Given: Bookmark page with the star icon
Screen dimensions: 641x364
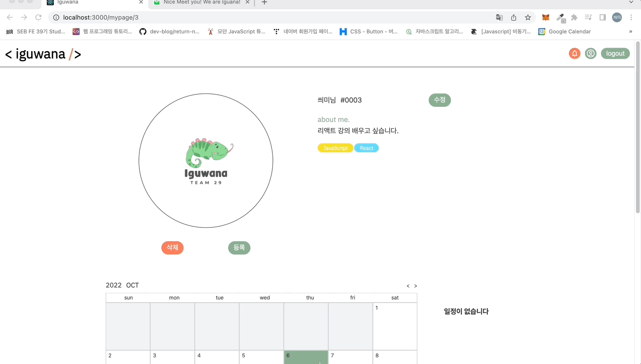Looking at the screenshot, I should click(528, 17).
